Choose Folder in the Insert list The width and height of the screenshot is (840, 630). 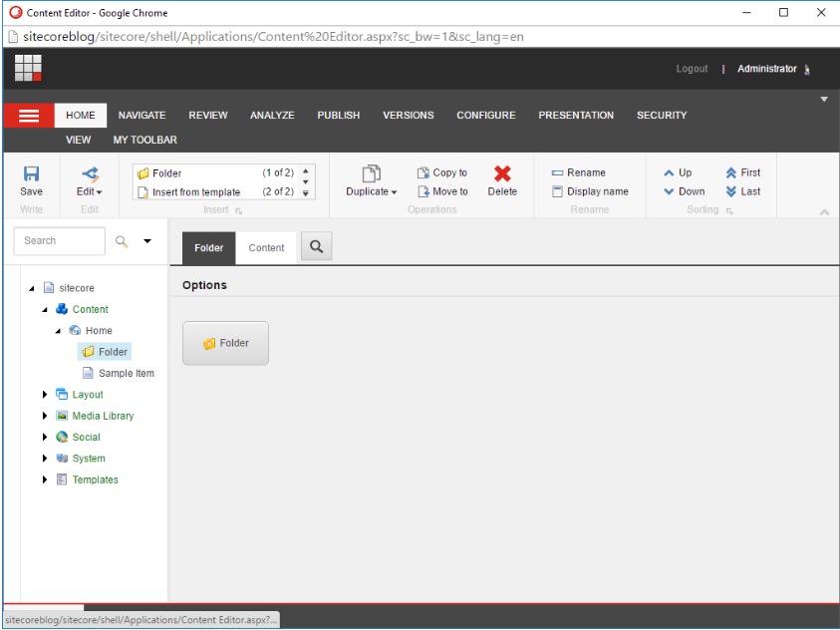coord(215,173)
